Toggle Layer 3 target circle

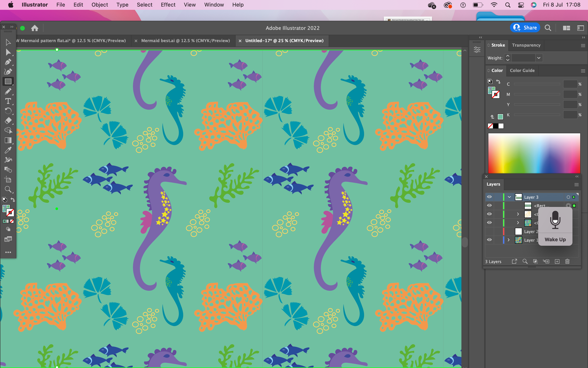568,197
